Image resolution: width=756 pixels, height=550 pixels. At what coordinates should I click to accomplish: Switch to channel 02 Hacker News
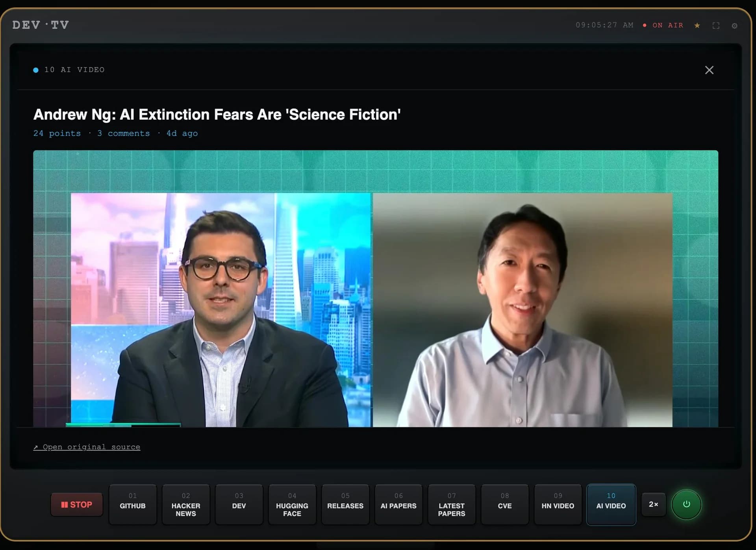(x=186, y=504)
